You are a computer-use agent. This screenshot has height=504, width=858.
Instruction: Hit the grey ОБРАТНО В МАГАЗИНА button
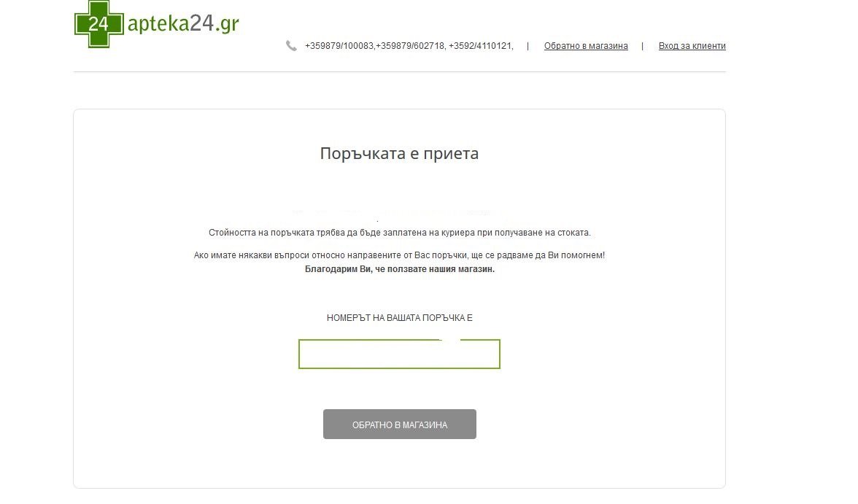coord(400,424)
